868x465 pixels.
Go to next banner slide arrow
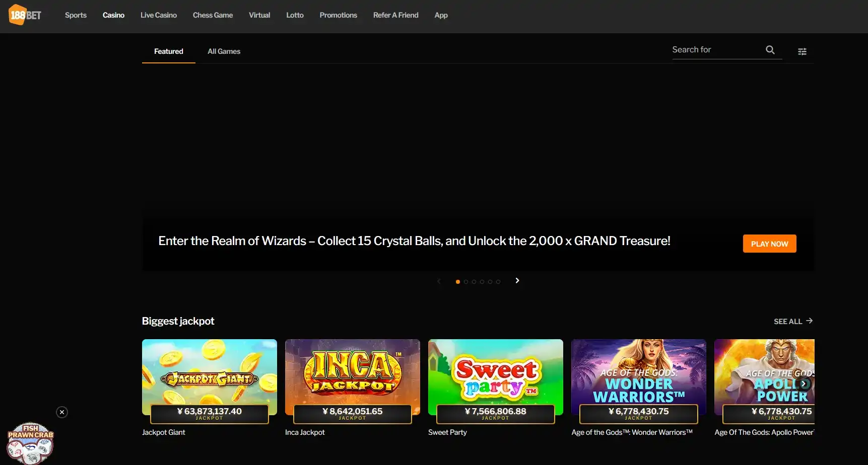point(517,281)
